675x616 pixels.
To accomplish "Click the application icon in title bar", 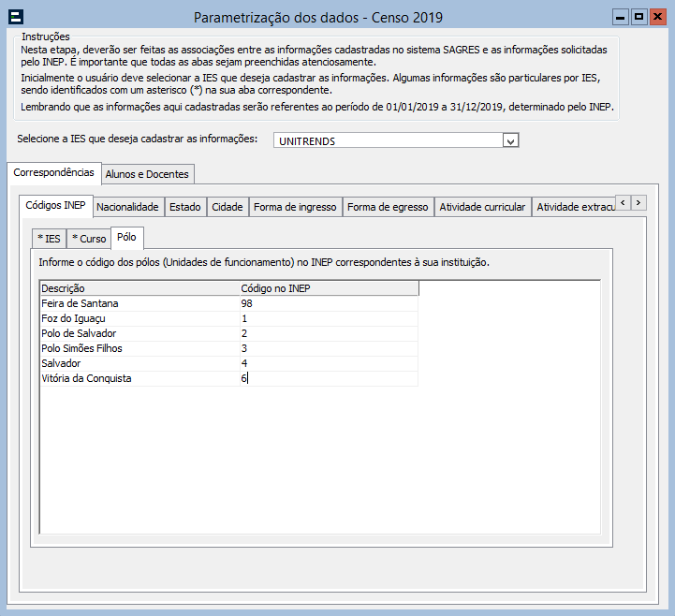I will point(15,17).
